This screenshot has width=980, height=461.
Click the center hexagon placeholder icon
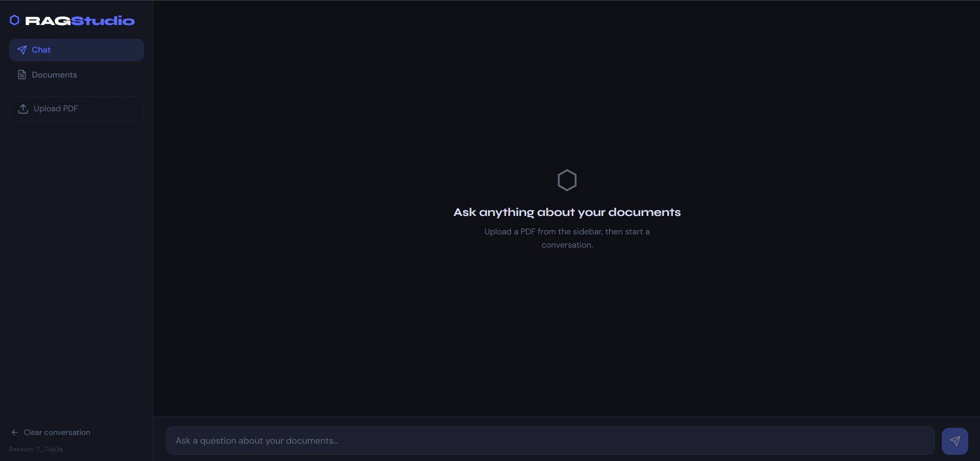pyautogui.click(x=567, y=180)
